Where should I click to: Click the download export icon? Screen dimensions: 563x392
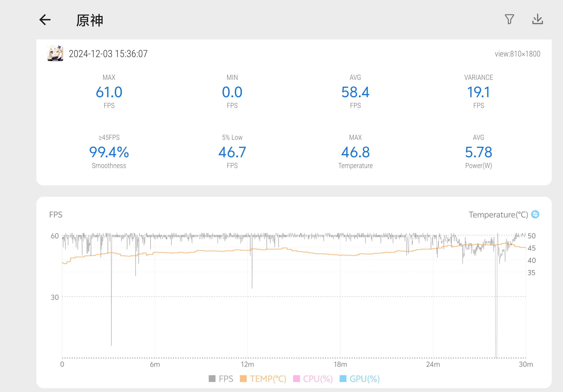point(537,19)
